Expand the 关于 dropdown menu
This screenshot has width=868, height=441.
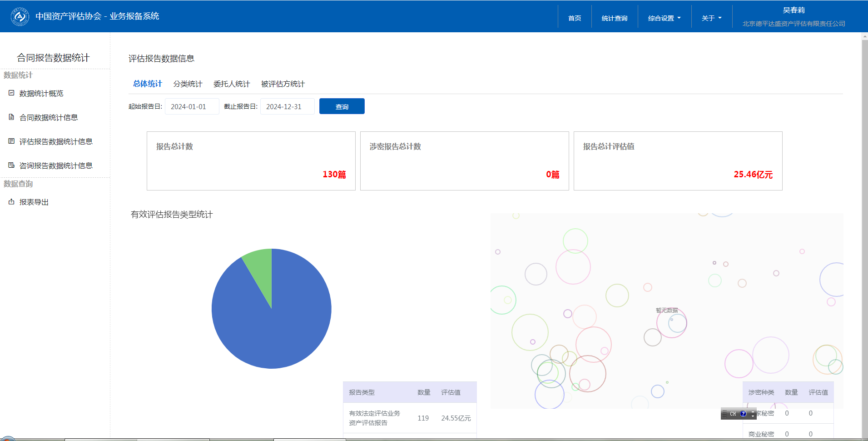click(711, 18)
